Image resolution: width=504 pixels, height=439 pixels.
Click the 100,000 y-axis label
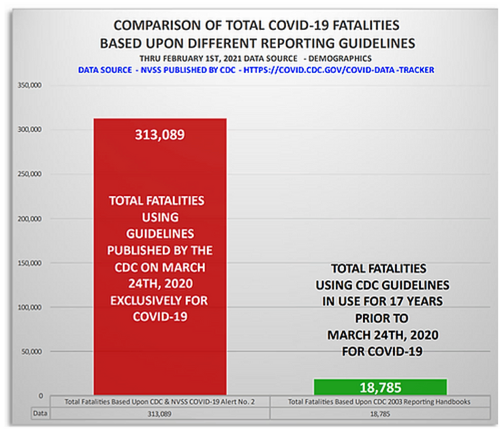(29, 307)
